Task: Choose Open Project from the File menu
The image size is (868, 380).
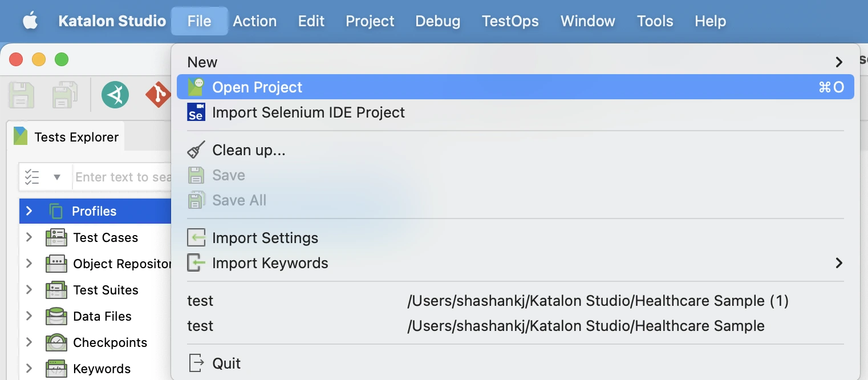Action: pos(257,87)
